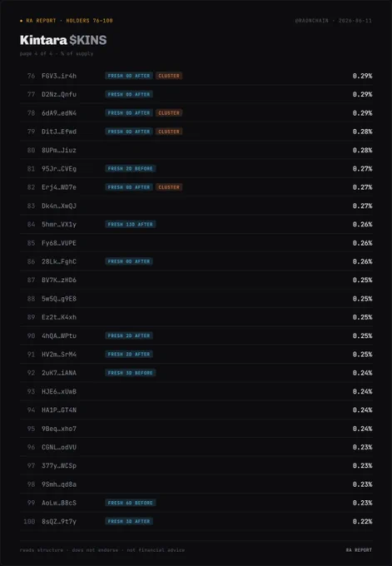Click the FRESH 2D BEFORE tag on 95Jr…CVEg
Image resolution: width=392 pixels, height=566 pixels.
coord(131,169)
